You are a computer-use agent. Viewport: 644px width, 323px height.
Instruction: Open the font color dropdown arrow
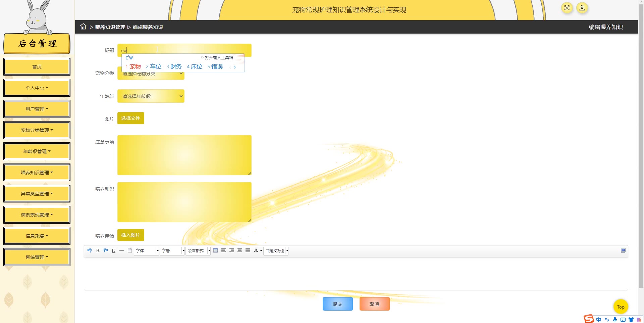261,251
